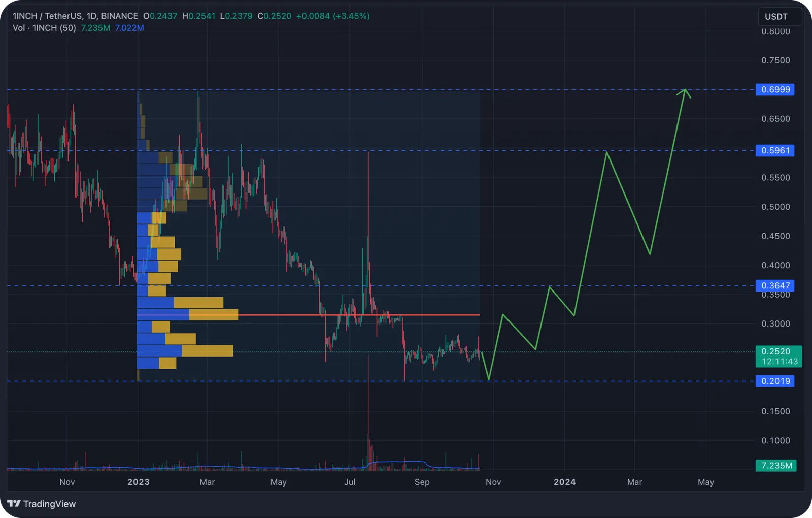Click the 0.6999 price level label

click(775, 90)
